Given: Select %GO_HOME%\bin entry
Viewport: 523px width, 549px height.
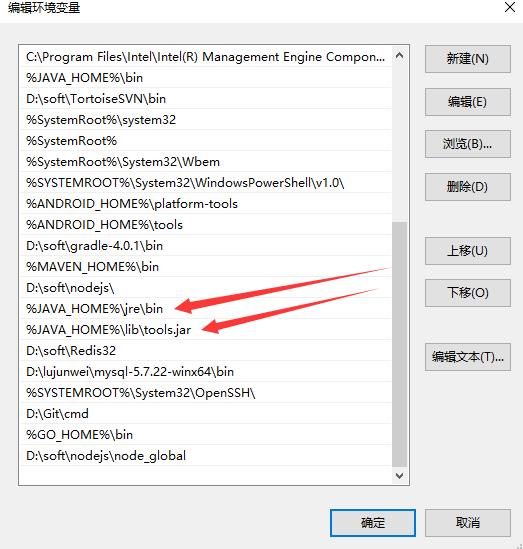Looking at the screenshot, I should (x=205, y=435).
